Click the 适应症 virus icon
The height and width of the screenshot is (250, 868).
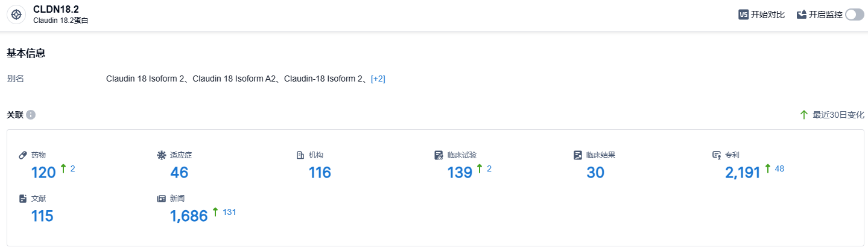pos(161,155)
